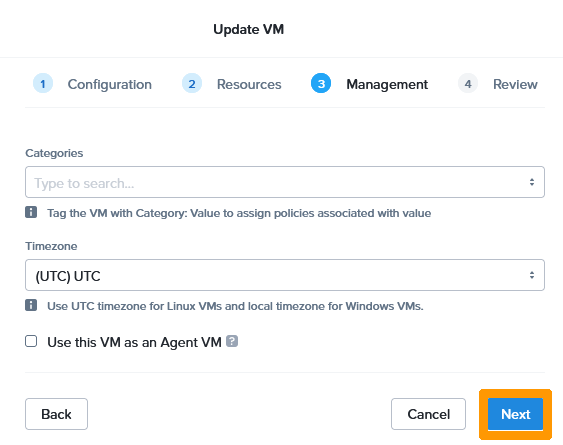This screenshot has width=563, height=445.
Task: Cancel the Update VM dialog
Action: tap(428, 414)
